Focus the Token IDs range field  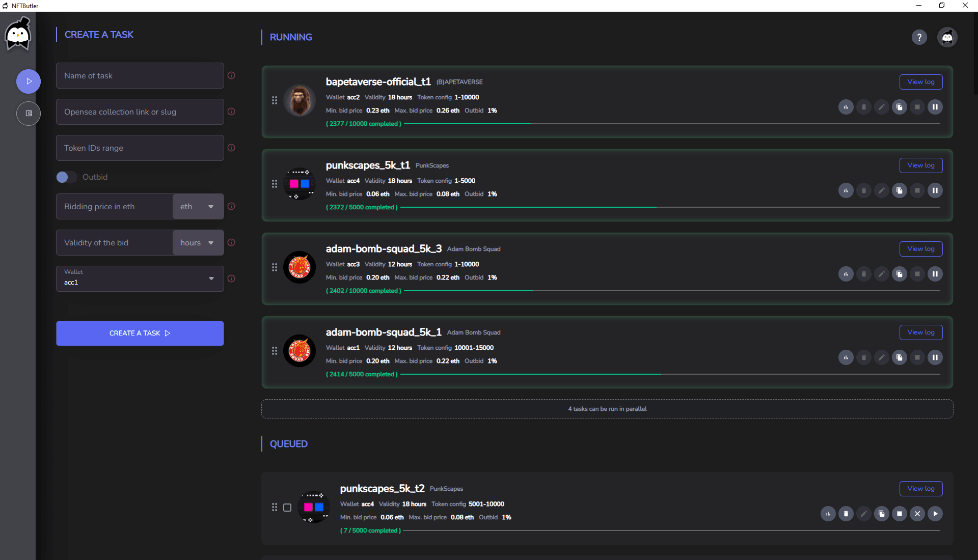pos(140,148)
